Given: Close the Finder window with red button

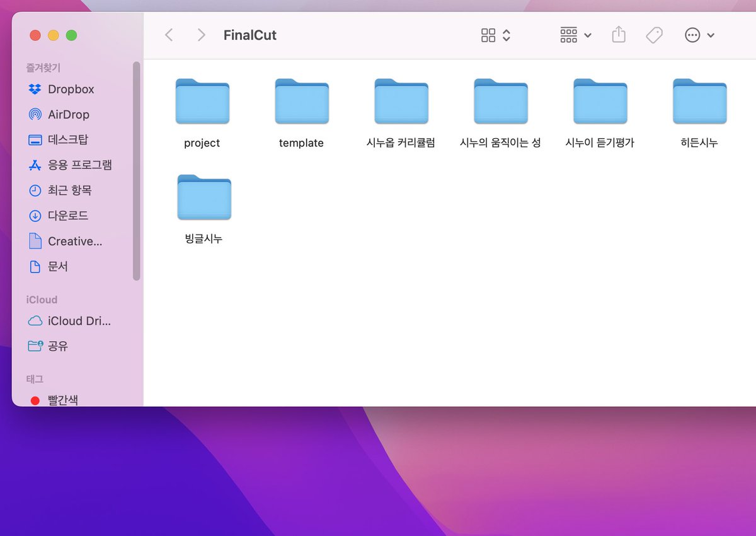Looking at the screenshot, I should (35, 35).
